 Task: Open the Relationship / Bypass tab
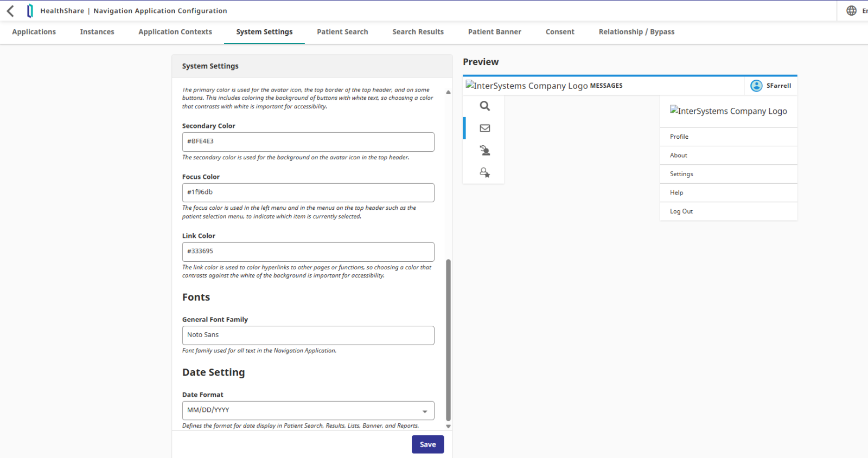637,32
